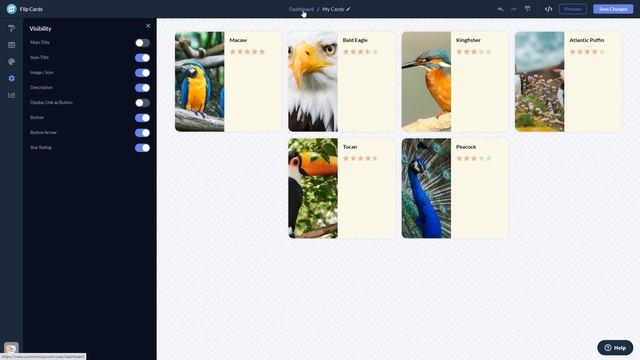The width and height of the screenshot is (640, 360).
Task: Open the layout grid sidebar icon
Action: [x=11, y=45]
